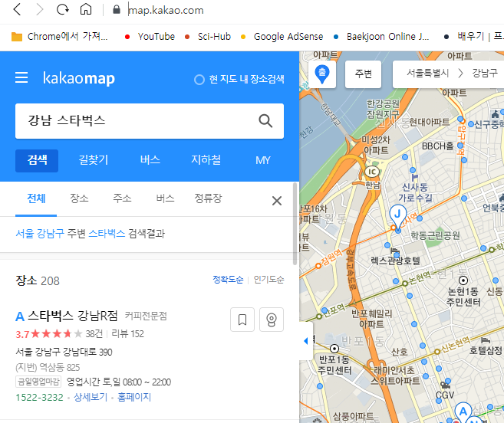Close the search results with X

pos(277,201)
